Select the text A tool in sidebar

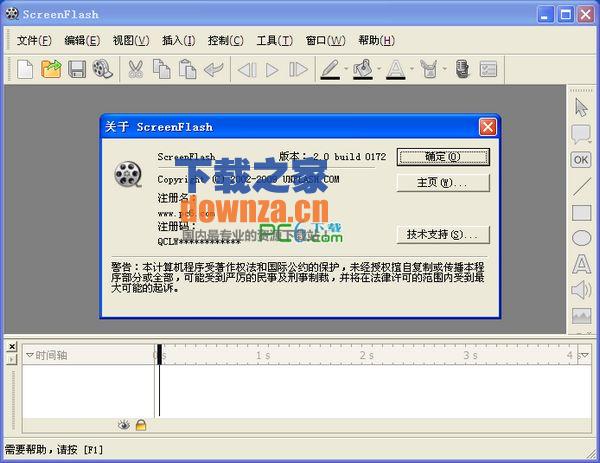tap(581, 264)
